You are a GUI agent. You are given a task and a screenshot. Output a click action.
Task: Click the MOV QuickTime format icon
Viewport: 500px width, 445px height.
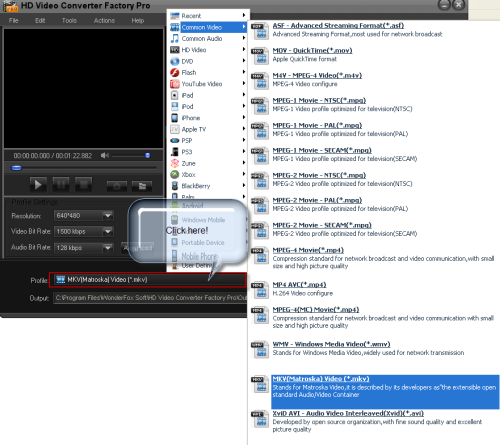click(260, 56)
